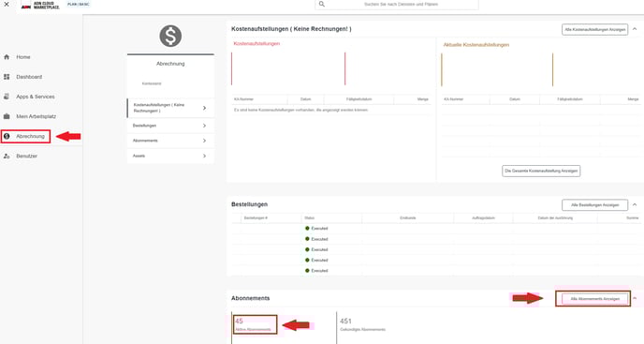
Task: Open the Assets submenu item
Action: click(x=170, y=156)
